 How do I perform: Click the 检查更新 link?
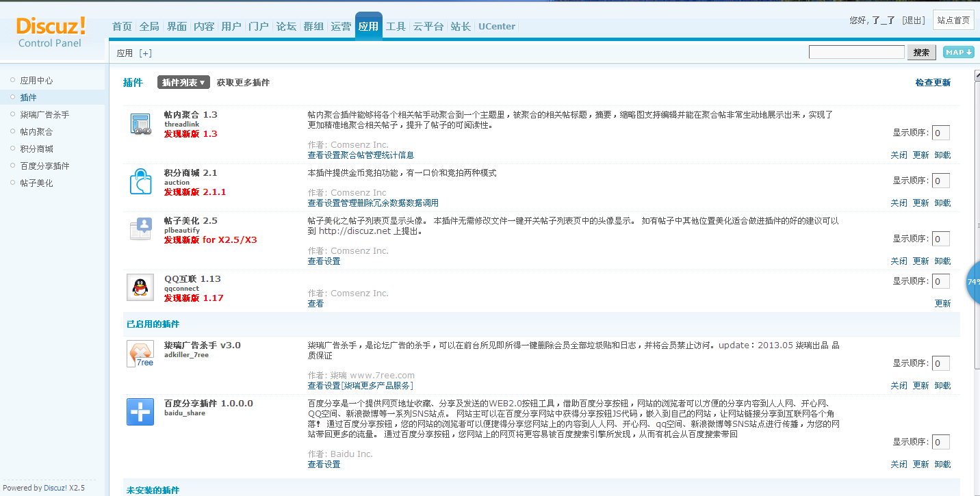933,83
